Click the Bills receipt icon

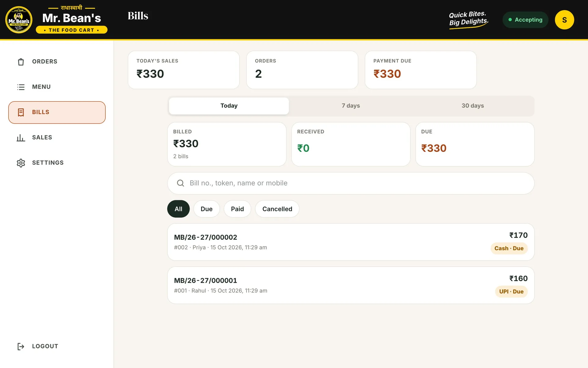[21, 113]
